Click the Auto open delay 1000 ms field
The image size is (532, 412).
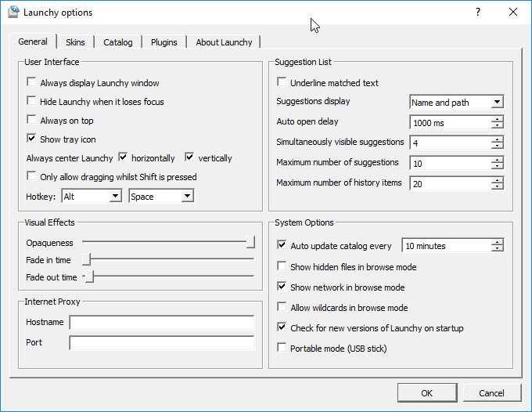point(451,123)
